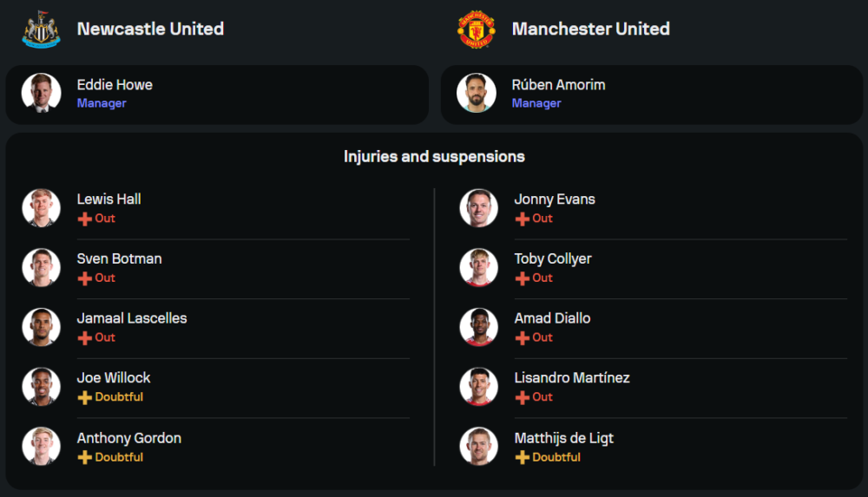The image size is (868, 497).
Task: Click the Rúben Amorim manager name
Action: tap(558, 85)
